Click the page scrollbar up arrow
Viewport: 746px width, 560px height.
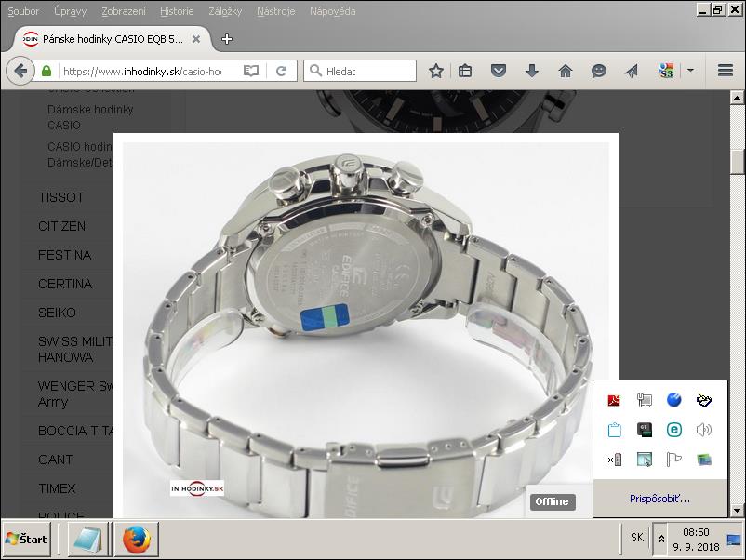[737, 98]
